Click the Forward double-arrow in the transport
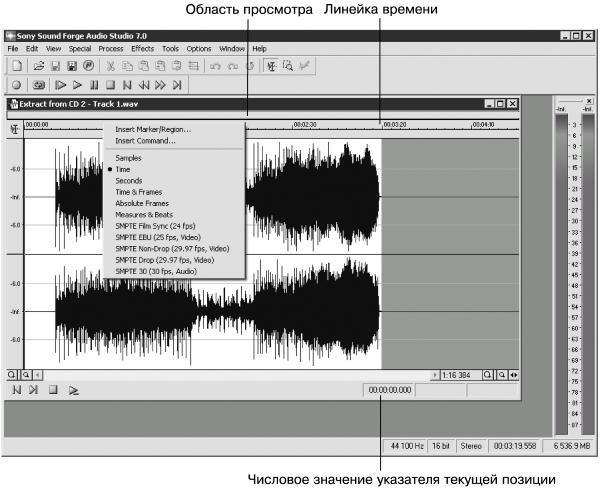The height and width of the screenshot is (489, 600). [160, 85]
